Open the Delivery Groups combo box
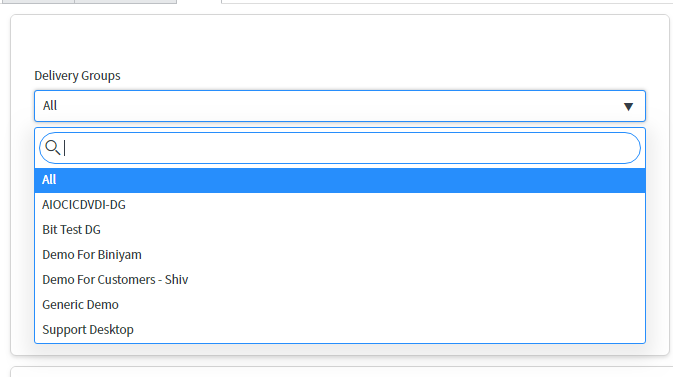673x377 pixels. point(340,106)
